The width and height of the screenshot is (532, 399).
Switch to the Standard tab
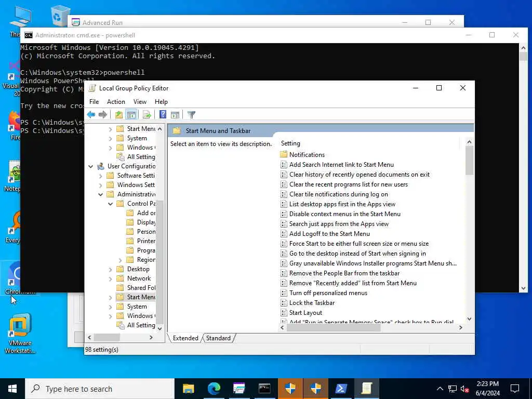coord(218,338)
